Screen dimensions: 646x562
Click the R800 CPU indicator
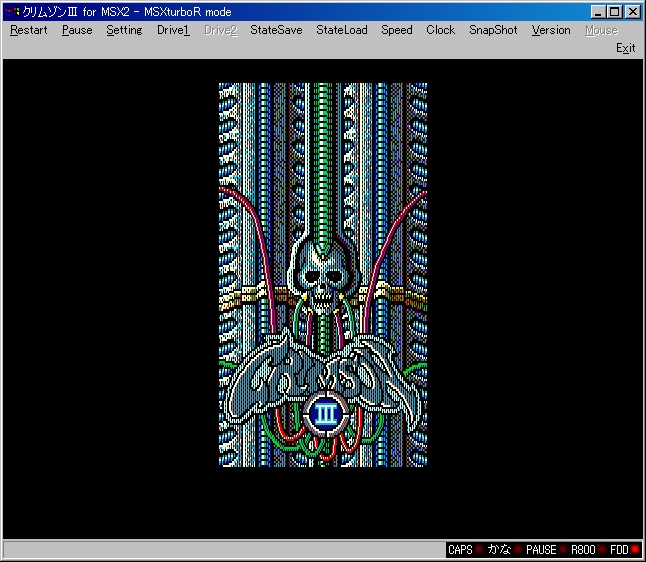(583, 550)
